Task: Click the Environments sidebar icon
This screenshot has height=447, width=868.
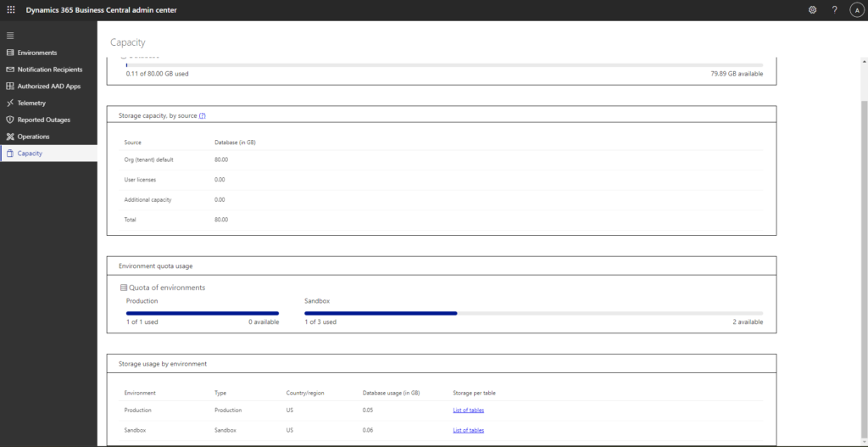Action: tap(10, 53)
